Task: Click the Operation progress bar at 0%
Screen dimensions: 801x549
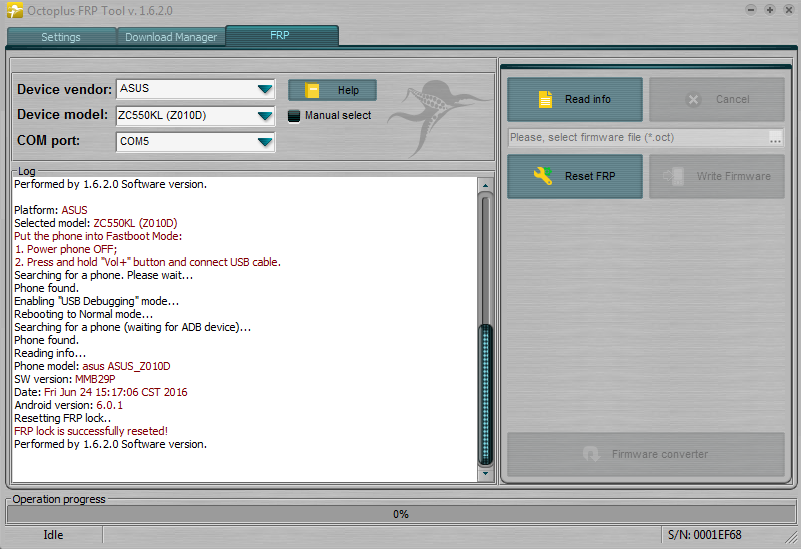Action: point(400,514)
